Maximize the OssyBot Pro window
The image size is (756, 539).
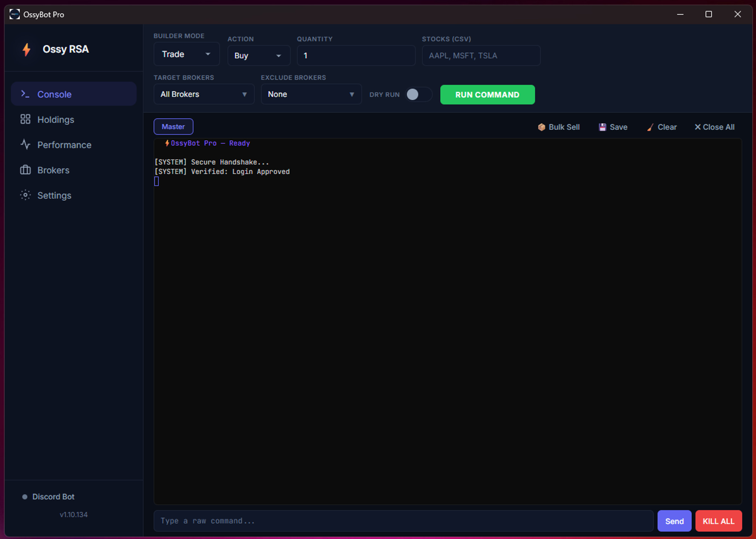708,14
